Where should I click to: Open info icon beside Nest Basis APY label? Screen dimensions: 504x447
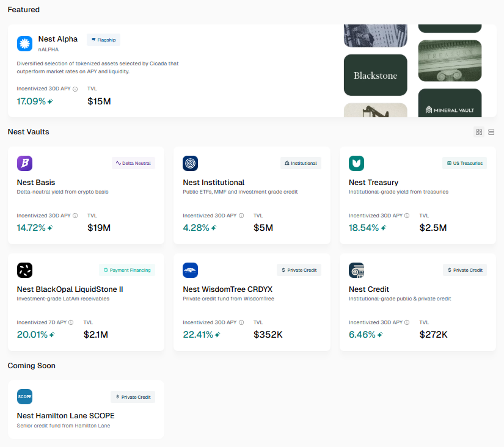click(75, 216)
